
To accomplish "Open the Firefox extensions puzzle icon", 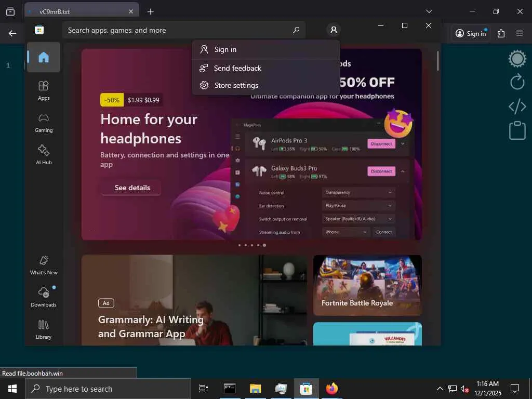I will pos(501,33).
